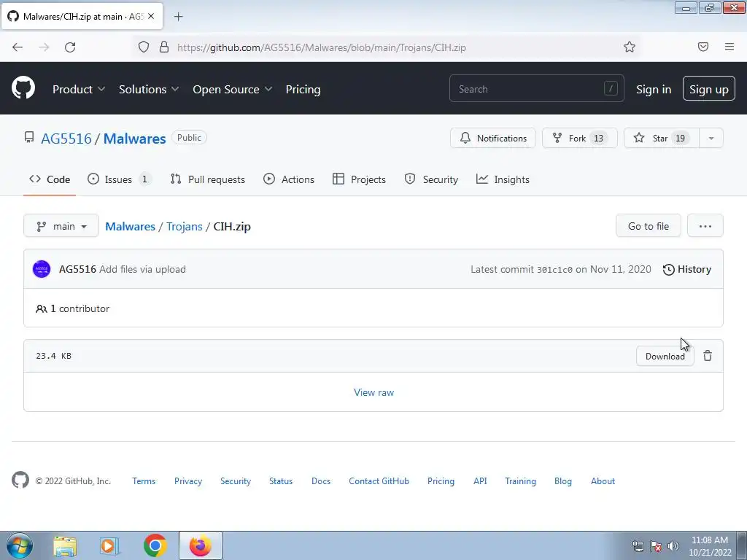The width and height of the screenshot is (747, 560).
Task: Click the network tray icon
Action: pyautogui.click(x=638, y=546)
